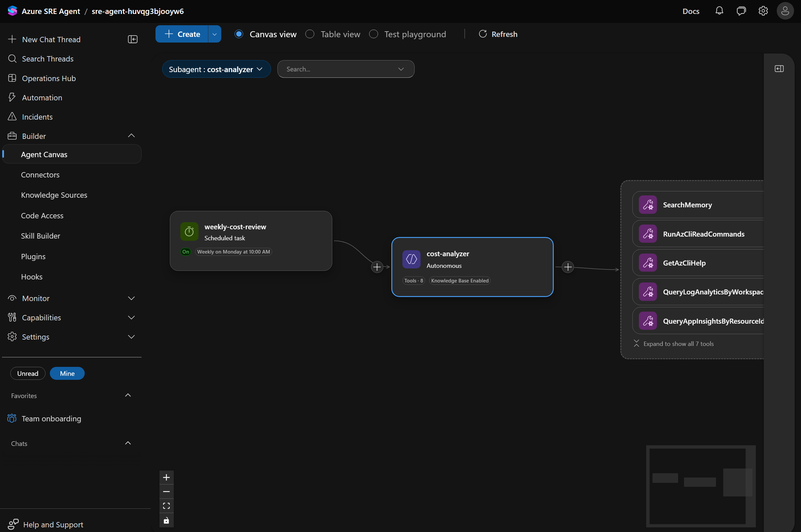The image size is (801, 532).
Task: Open the settings gear in top bar
Action: [x=763, y=11]
